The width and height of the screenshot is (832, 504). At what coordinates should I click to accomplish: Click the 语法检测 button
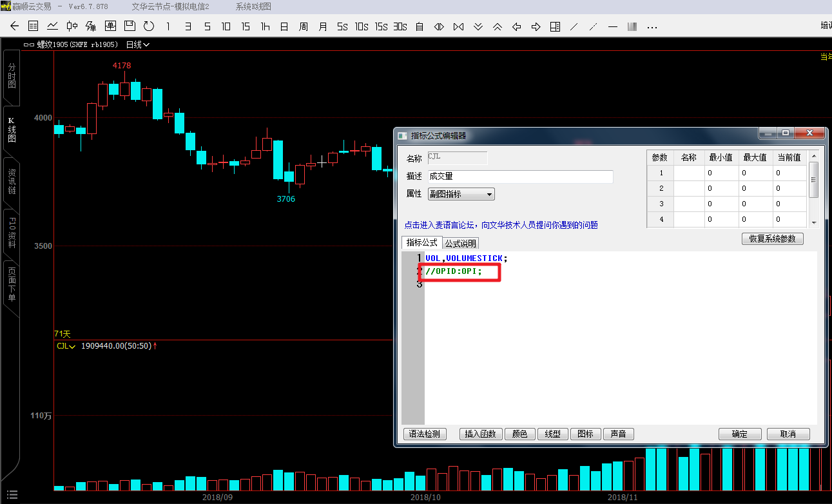[425, 434]
